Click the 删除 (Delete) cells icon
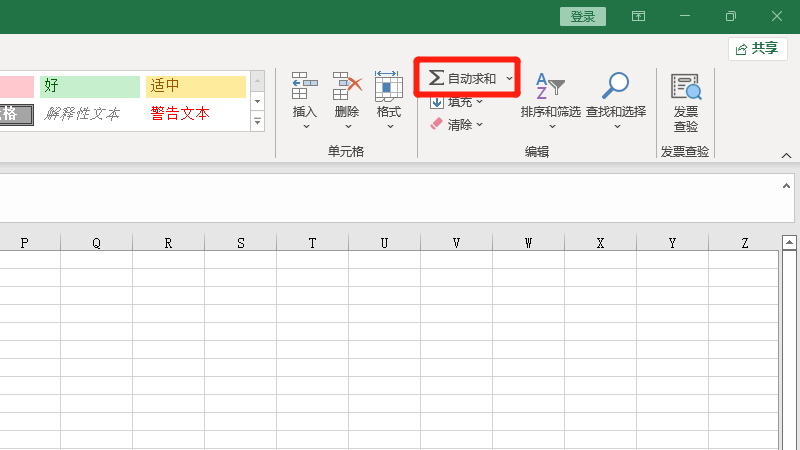Viewport: 800px width, 450px height. pyautogui.click(x=347, y=87)
